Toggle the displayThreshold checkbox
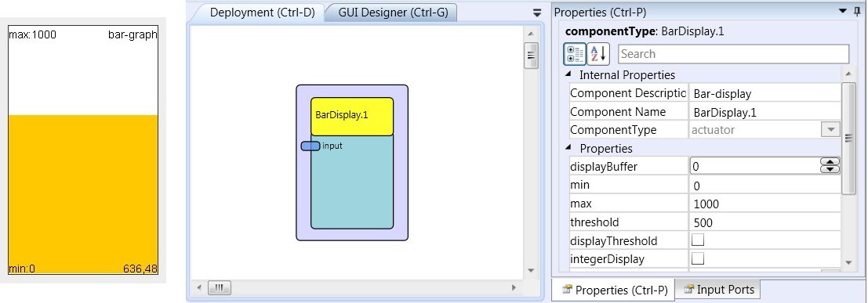Screen dimensions: 868x303 click(x=698, y=240)
